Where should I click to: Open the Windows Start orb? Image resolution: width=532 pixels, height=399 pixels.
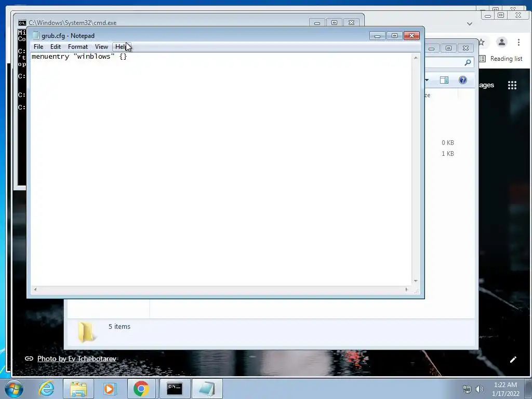pos(14,389)
